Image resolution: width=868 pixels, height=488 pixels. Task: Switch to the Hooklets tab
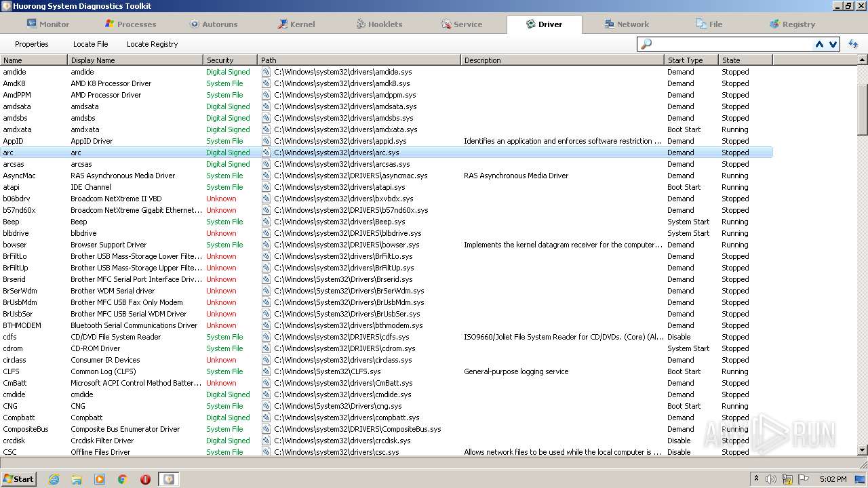379,24
